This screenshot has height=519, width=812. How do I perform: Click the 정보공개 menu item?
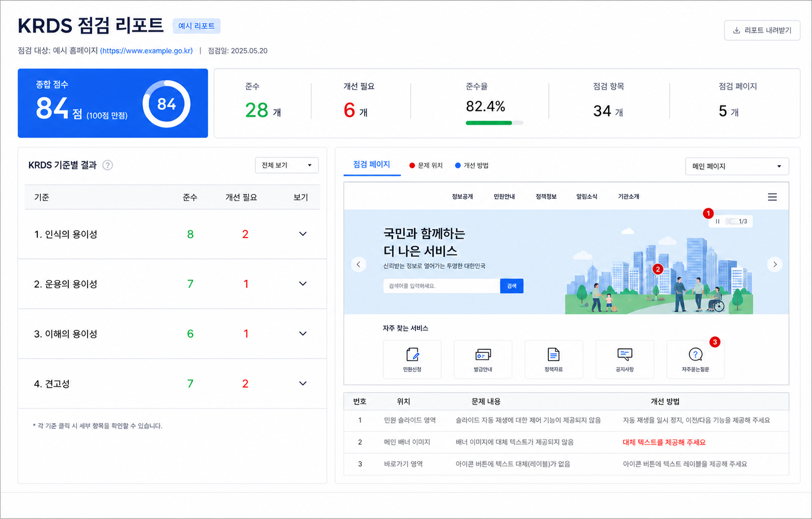coord(462,197)
